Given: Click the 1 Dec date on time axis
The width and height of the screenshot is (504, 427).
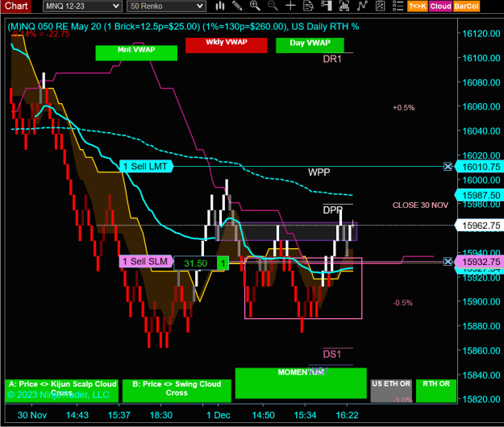Looking at the screenshot, I should click(219, 415).
